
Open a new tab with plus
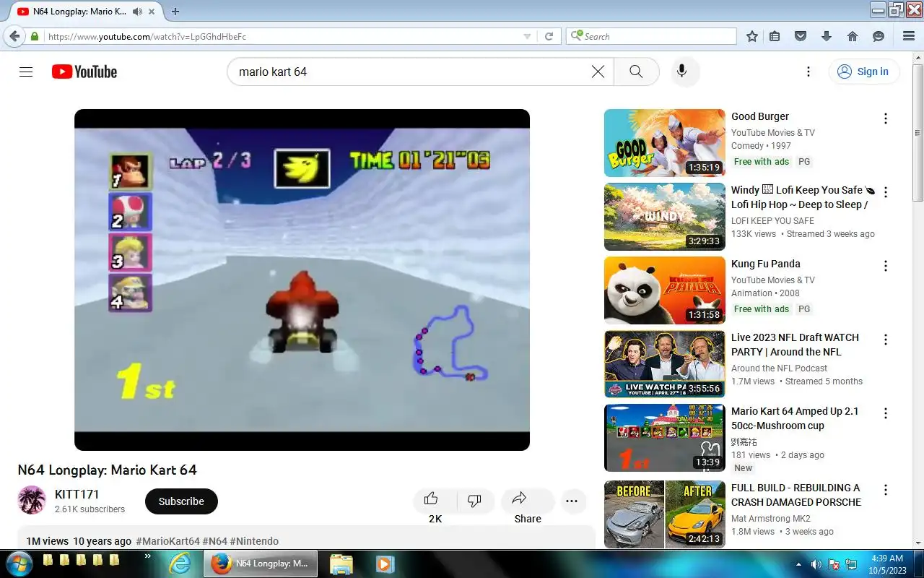pos(175,12)
